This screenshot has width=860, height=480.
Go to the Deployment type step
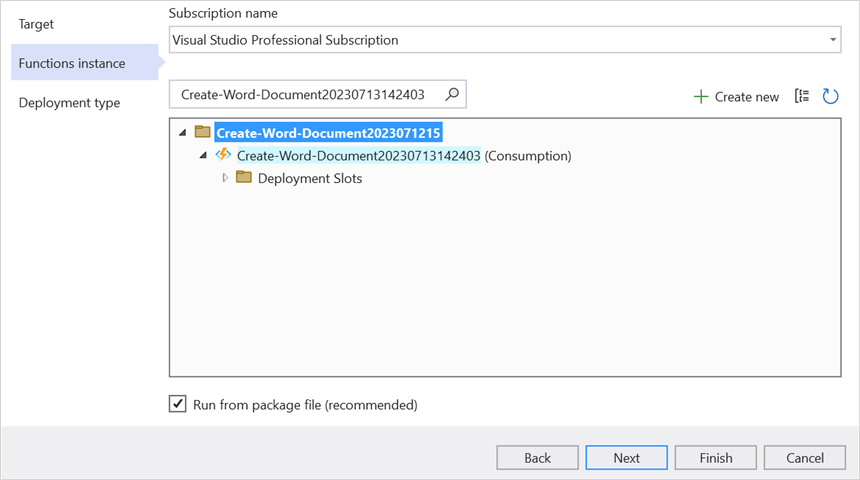pos(69,103)
